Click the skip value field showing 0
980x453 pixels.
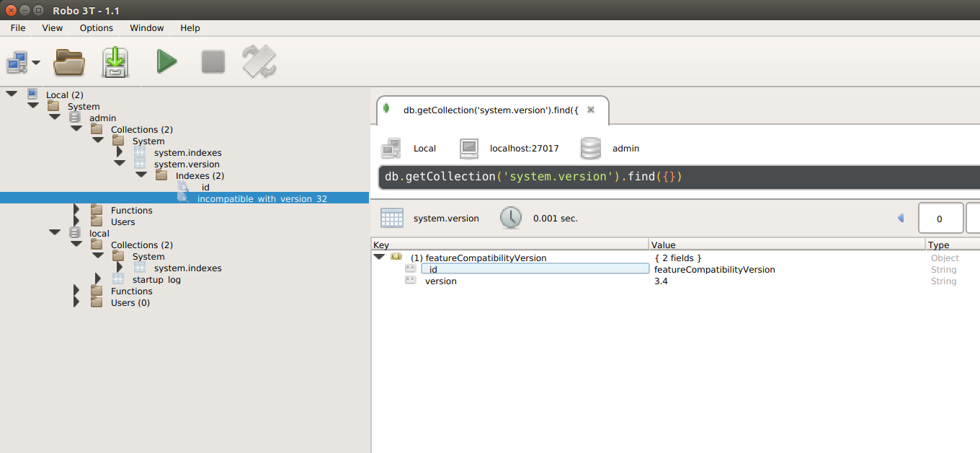tap(940, 218)
